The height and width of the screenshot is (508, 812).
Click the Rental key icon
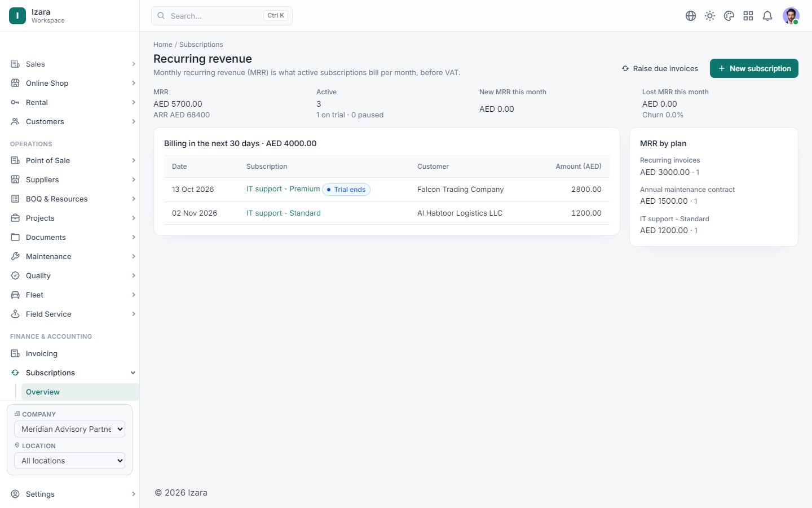15,102
